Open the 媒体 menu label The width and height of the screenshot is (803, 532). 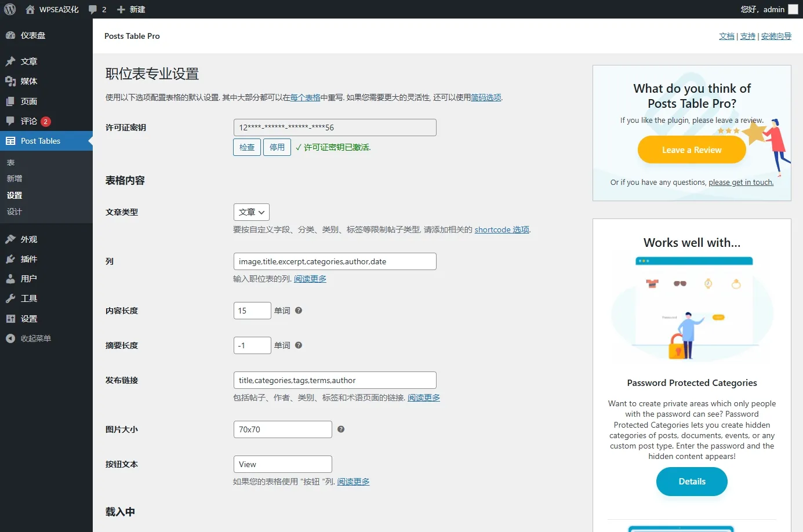pos(29,81)
